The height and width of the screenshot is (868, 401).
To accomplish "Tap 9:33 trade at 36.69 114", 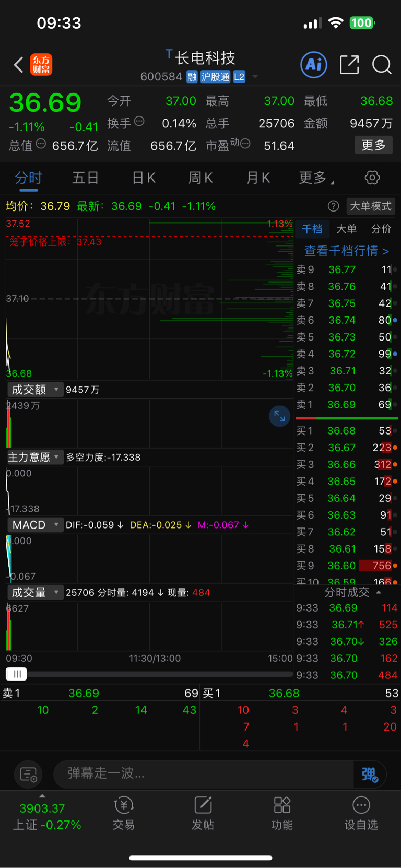I will click(x=347, y=608).
